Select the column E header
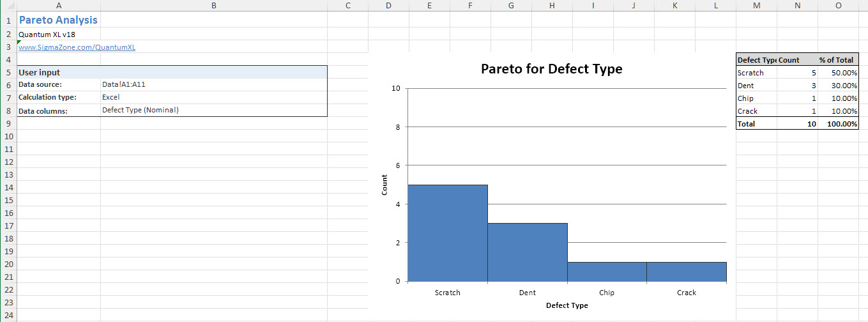Viewport: 868px width, 322px height. 429,6
